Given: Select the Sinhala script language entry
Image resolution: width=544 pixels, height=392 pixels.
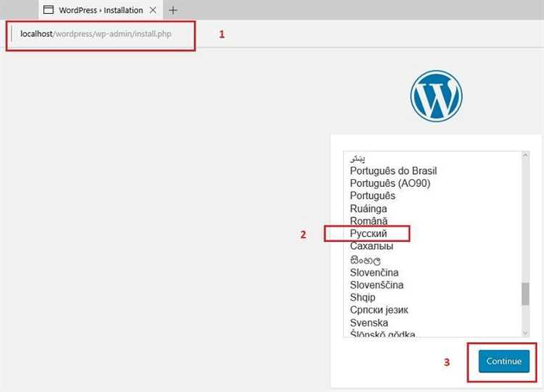Looking at the screenshot, I should [x=365, y=259].
